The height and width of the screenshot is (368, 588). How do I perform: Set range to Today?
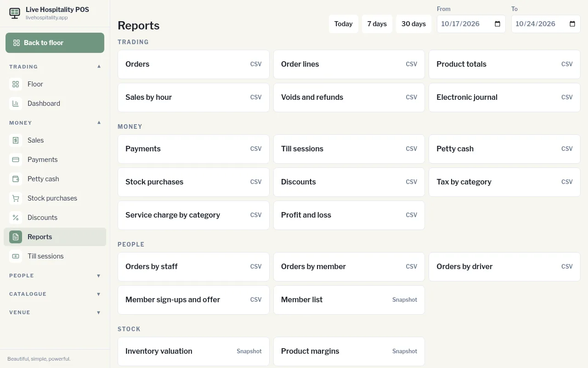click(344, 24)
